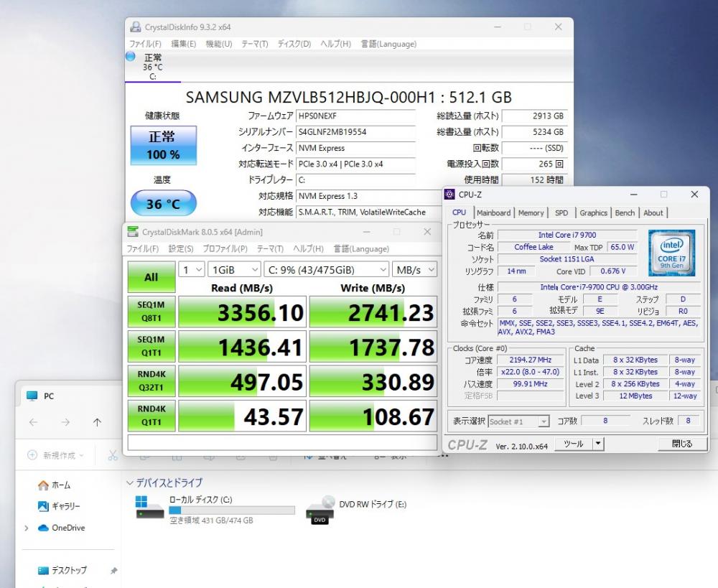Open the 1GiB test size dropdown
This screenshot has height=588, width=718.
coord(235,270)
